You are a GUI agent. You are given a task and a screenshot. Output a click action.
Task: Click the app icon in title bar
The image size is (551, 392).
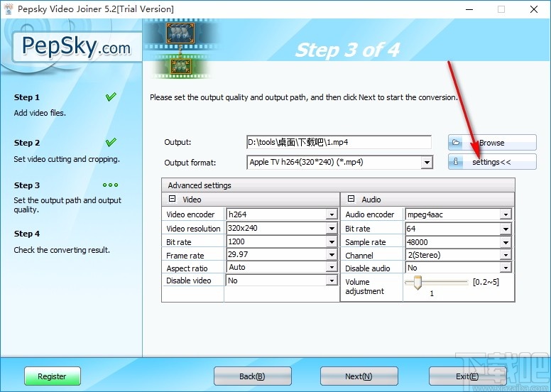(9, 9)
